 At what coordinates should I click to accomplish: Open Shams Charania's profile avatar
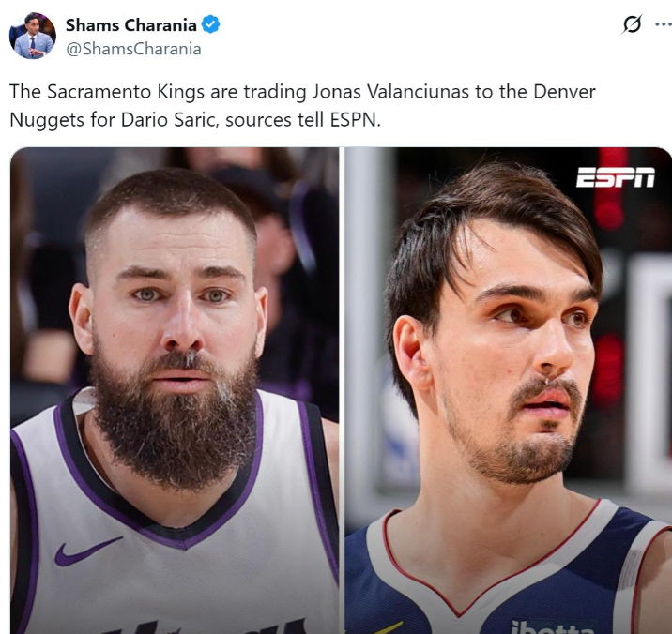[x=33, y=36]
